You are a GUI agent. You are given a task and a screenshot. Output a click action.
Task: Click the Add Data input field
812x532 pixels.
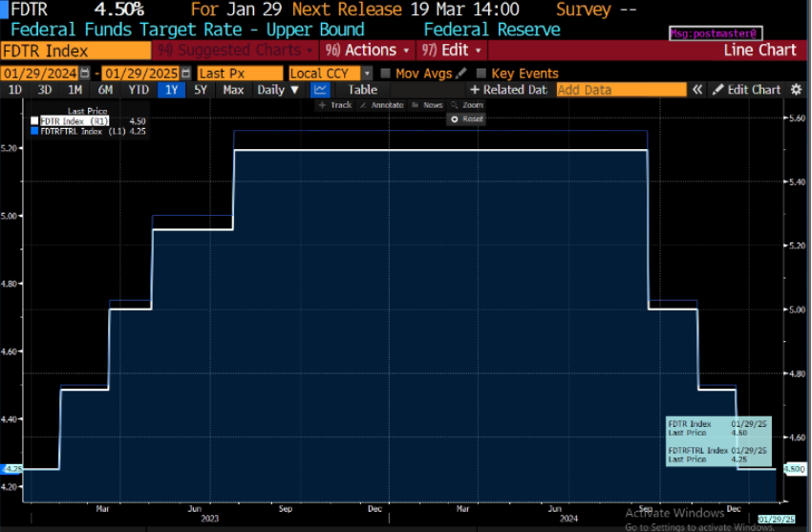click(x=620, y=90)
